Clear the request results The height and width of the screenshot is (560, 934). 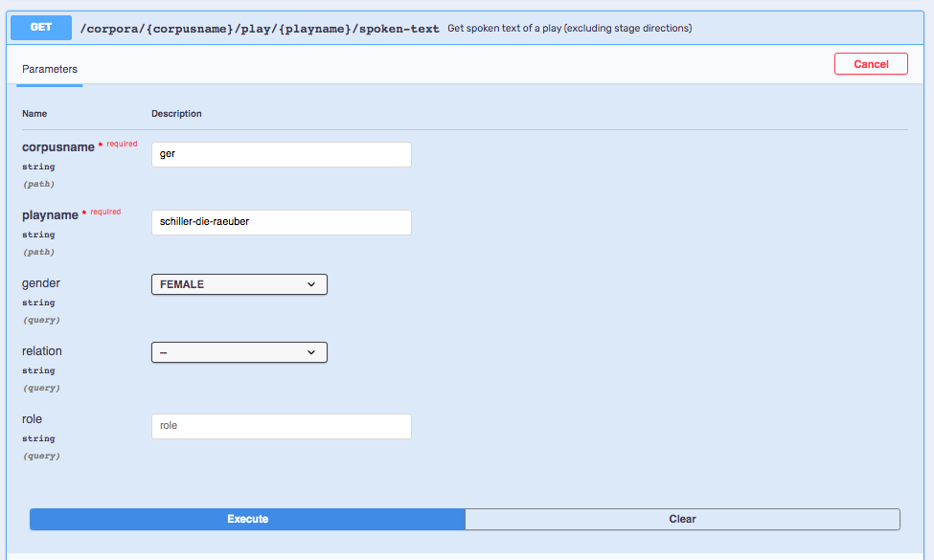point(682,519)
